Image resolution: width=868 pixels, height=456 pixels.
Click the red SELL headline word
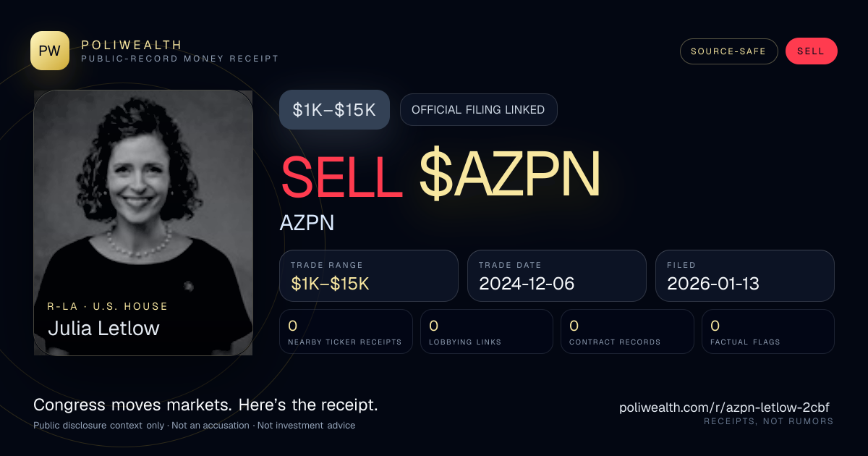point(342,176)
